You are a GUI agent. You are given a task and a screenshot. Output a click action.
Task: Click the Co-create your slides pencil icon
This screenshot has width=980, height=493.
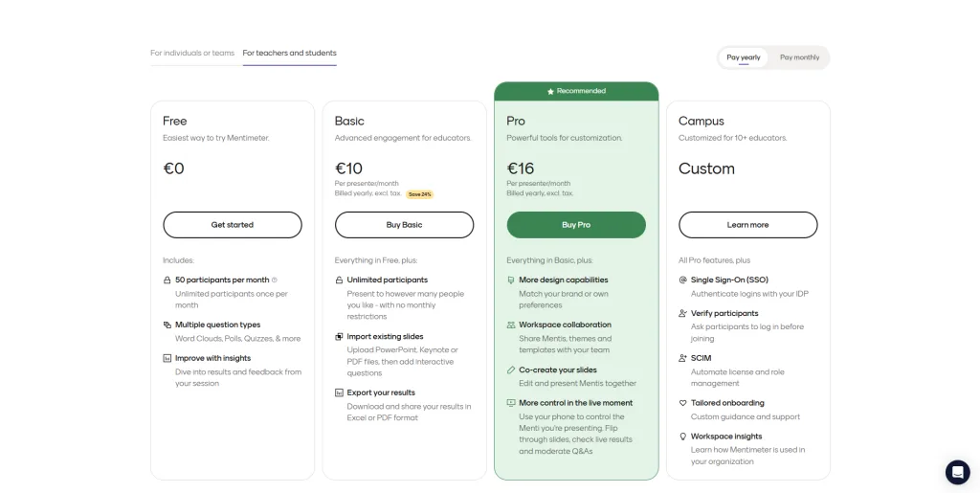pos(511,370)
